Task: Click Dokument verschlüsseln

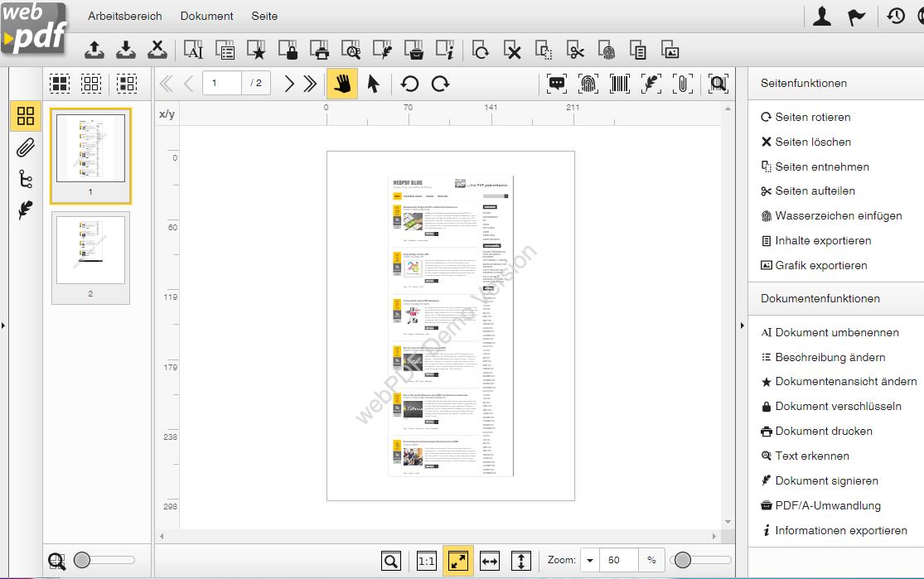Action: tap(838, 407)
